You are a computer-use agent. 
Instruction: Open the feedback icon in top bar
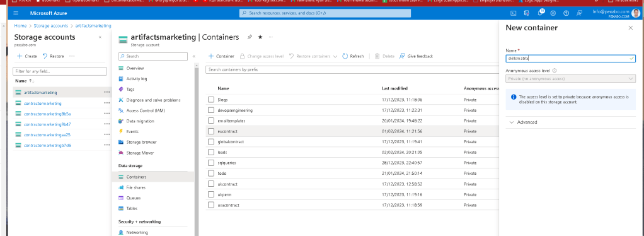579,13
